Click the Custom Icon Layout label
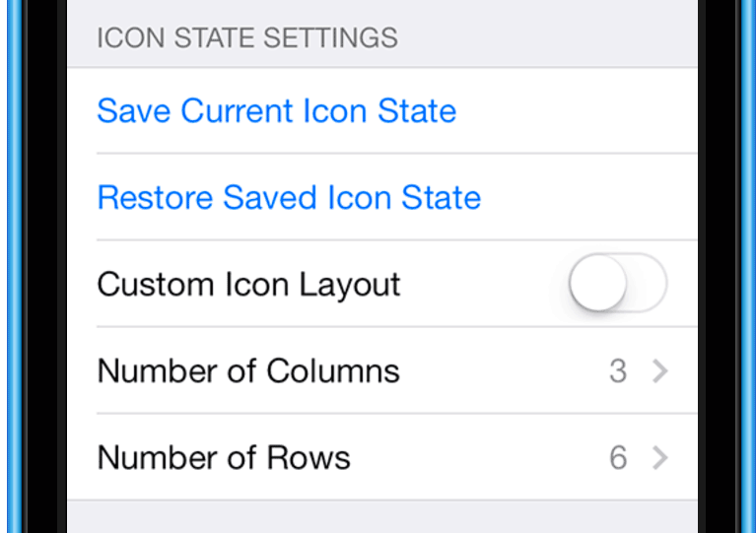 (x=248, y=285)
